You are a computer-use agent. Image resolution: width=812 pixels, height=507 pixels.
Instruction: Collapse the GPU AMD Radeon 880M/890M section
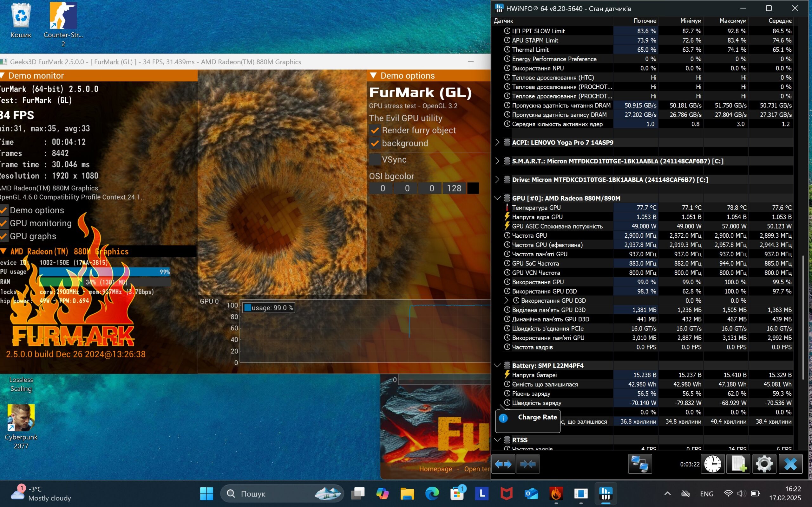[497, 198]
